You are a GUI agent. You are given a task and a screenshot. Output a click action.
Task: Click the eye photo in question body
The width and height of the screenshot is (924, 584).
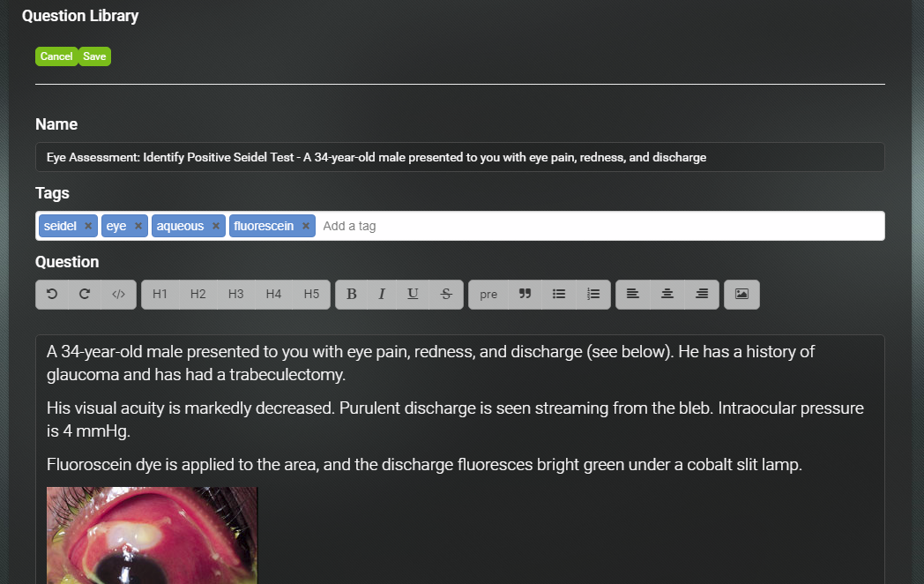(152, 535)
